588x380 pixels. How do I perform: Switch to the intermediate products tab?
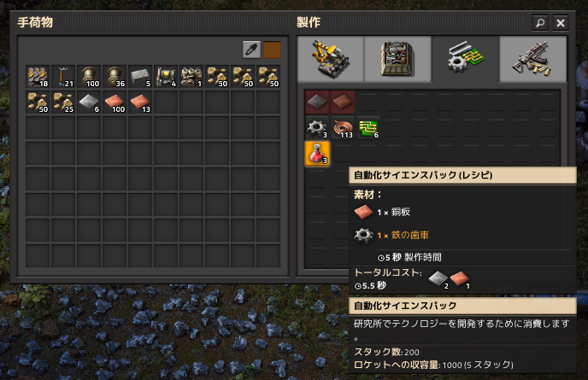pyautogui.click(x=466, y=59)
